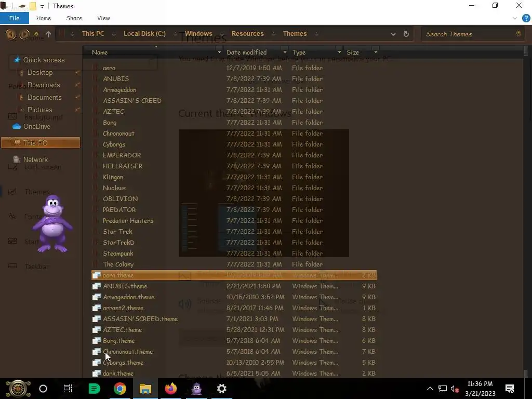Select Desktop in Quick access
The image size is (532, 399).
[x=40, y=72]
